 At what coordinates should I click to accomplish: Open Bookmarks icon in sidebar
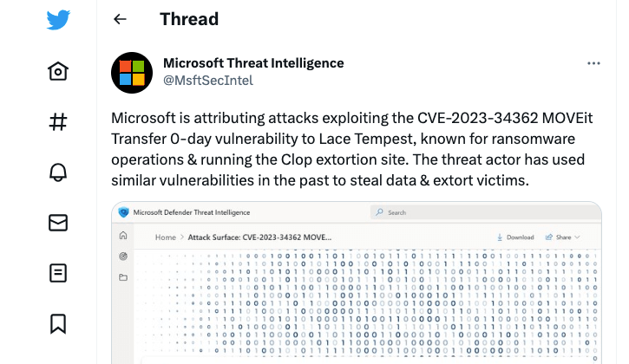click(x=58, y=323)
